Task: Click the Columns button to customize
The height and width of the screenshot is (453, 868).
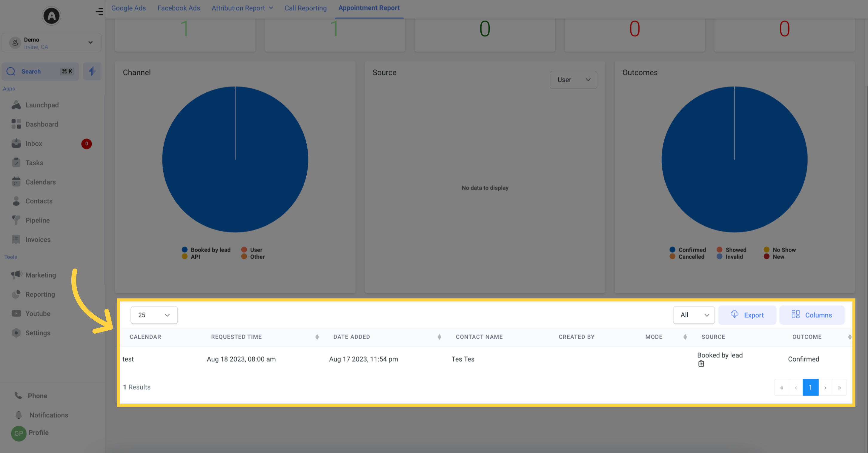Action: (x=812, y=315)
